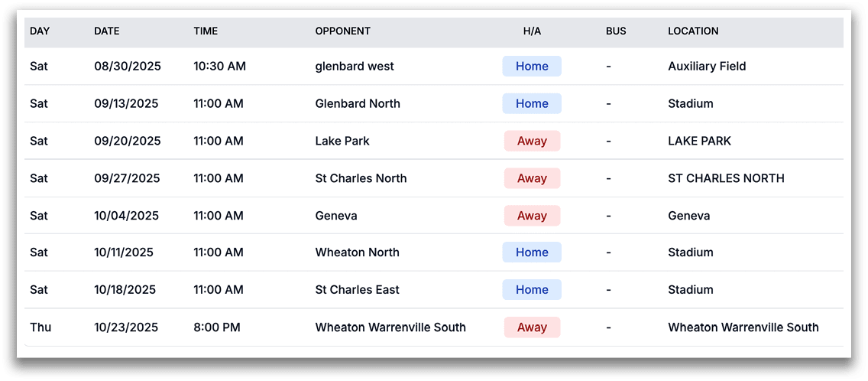Click the Auxiliary Field location
868x381 pixels.
point(707,67)
